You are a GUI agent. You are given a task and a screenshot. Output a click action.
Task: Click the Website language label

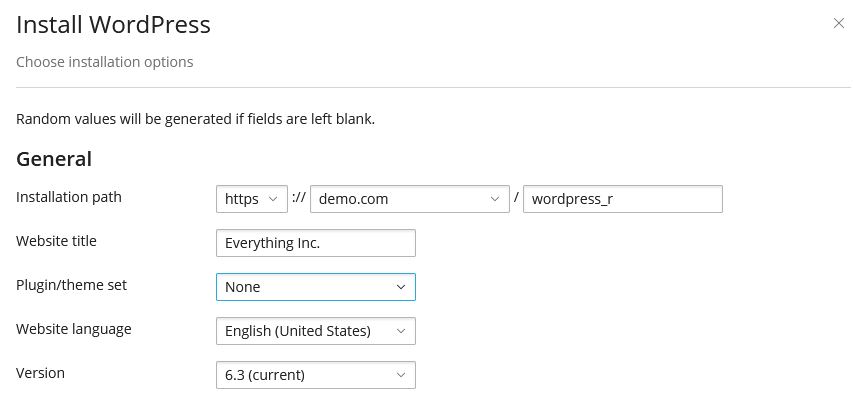[74, 329]
